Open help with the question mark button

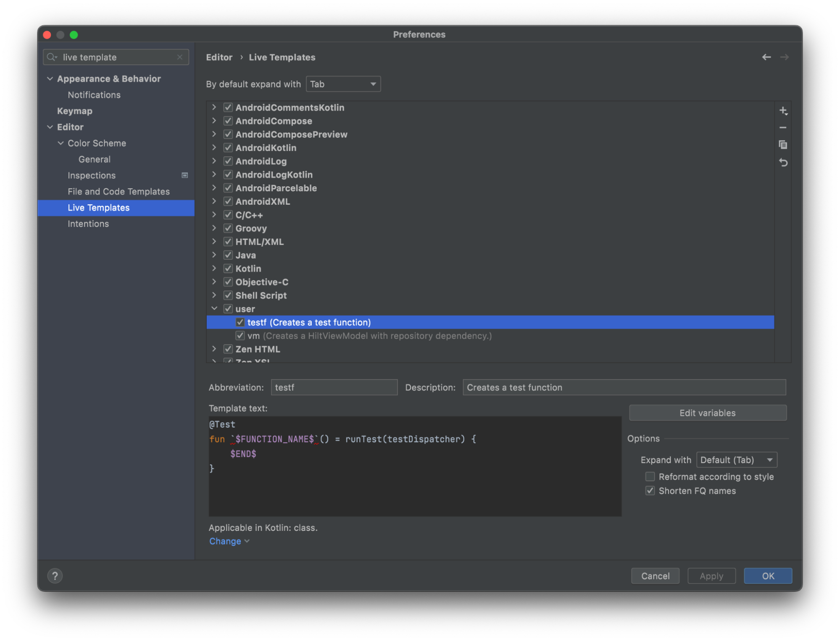[x=55, y=575]
